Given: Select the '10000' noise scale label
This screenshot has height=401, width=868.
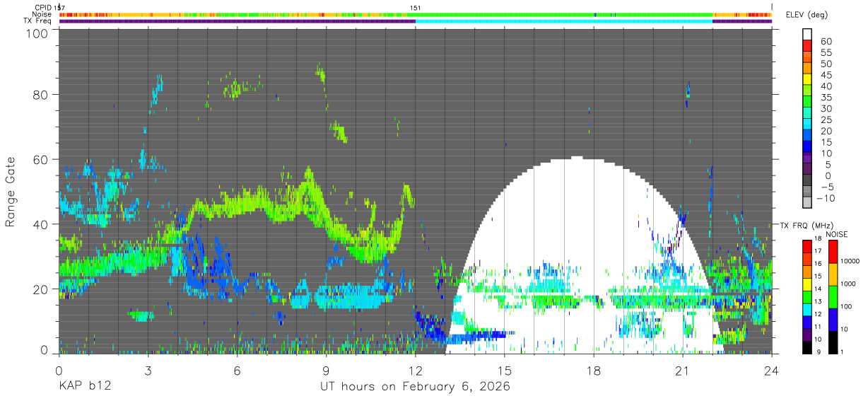Looking at the screenshot, I should click(850, 262).
